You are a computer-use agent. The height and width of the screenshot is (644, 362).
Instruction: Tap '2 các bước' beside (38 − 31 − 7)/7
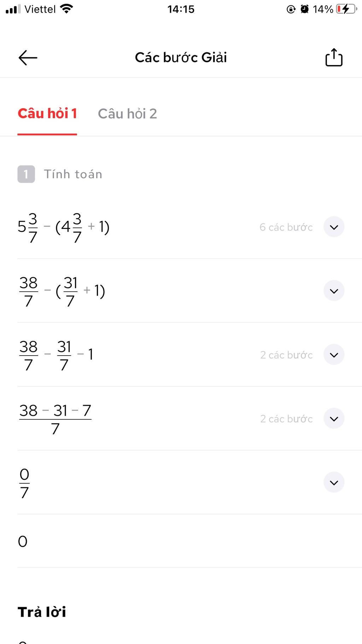coord(286,419)
